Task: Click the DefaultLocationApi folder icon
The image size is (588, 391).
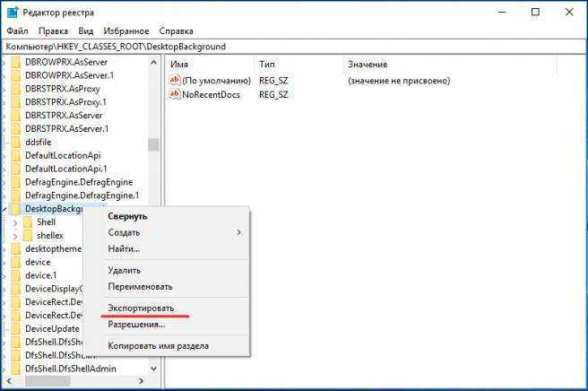Action: 16,155
